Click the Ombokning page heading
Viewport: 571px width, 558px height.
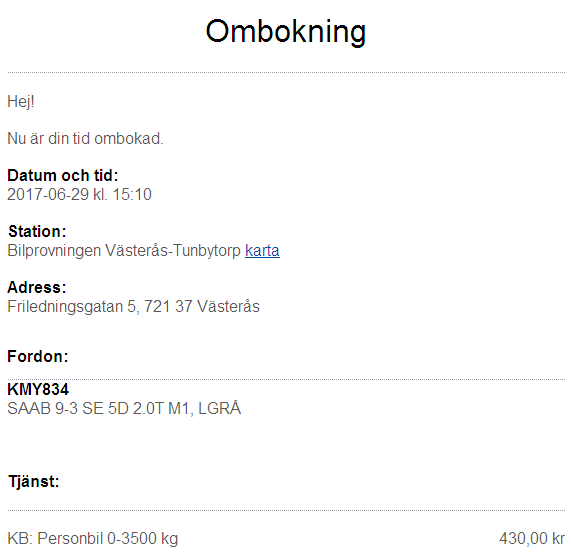coord(286,32)
